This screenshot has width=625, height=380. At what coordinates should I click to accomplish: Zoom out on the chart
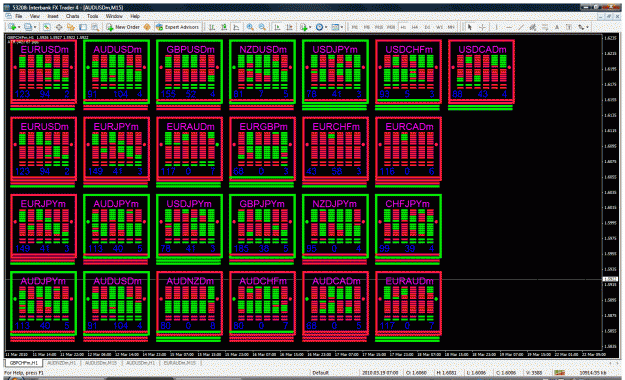262,27
